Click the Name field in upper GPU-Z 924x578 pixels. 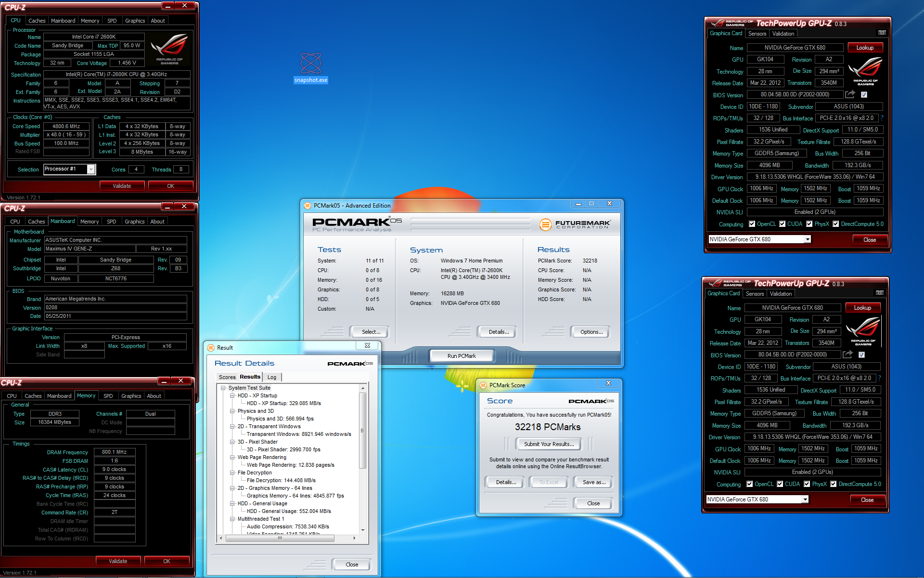tap(795, 48)
